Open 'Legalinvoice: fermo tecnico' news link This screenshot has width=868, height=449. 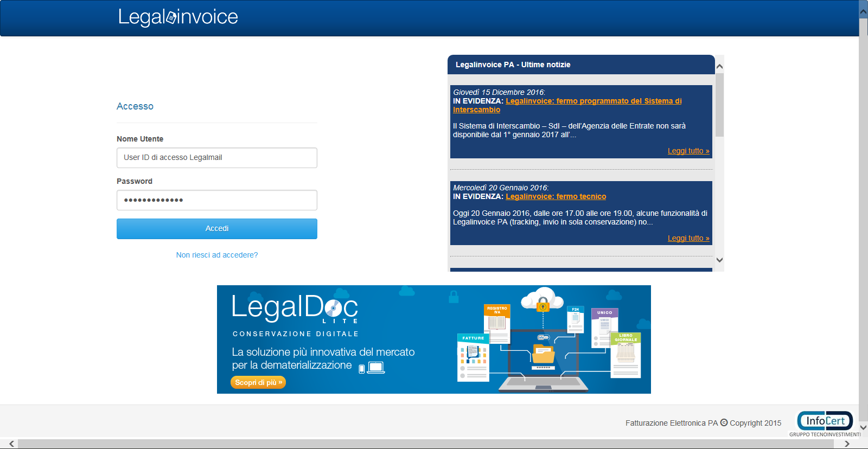[x=556, y=196]
